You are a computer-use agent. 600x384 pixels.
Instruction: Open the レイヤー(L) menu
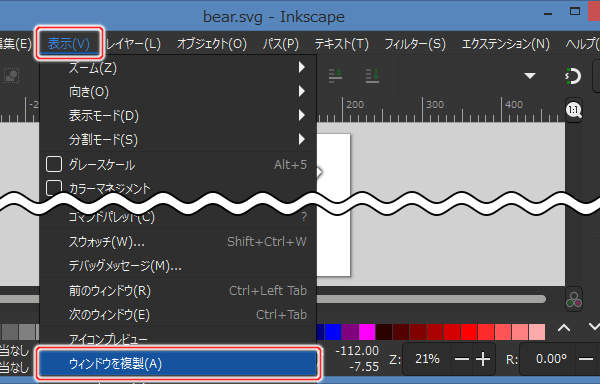click(133, 44)
